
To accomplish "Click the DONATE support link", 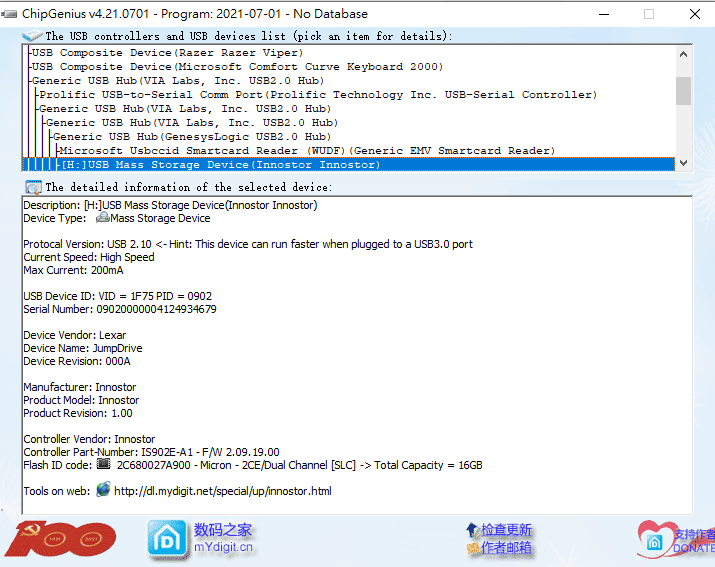I will 694,541.
